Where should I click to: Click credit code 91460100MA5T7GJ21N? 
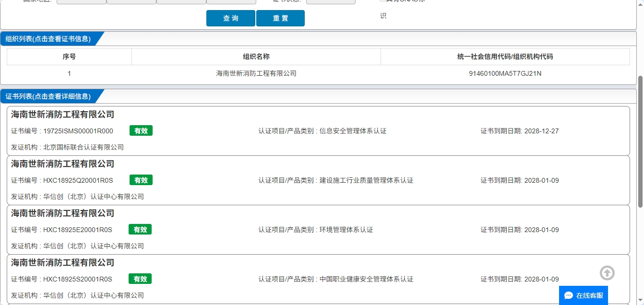pyautogui.click(x=505, y=74)
